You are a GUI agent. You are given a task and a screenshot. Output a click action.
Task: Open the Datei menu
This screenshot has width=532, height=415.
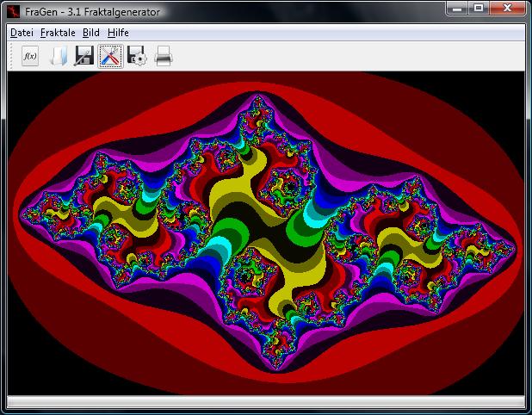tap(22, 33)
